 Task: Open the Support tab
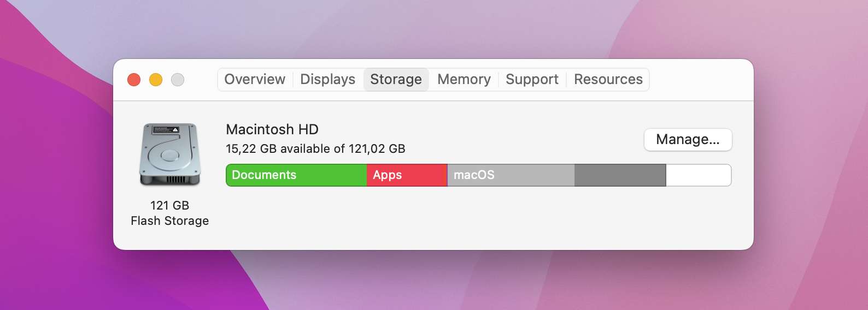[x=532, y=80]
